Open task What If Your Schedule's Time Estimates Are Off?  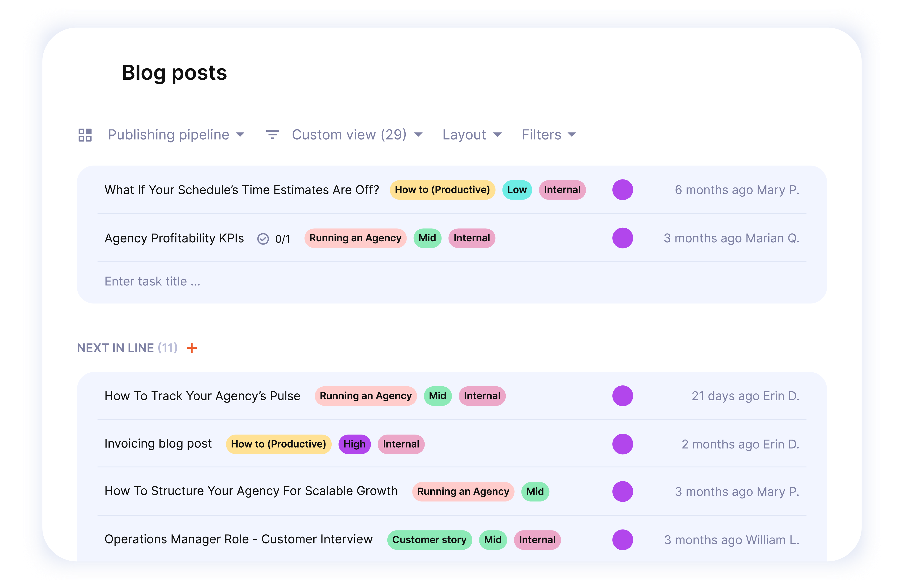coord(242,190)
